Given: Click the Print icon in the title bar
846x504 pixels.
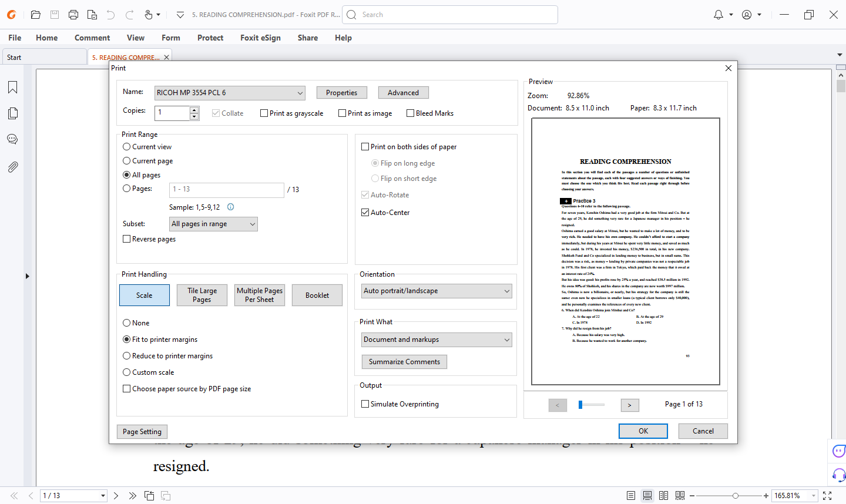Looking at the screenshot, I should [73, 15].
